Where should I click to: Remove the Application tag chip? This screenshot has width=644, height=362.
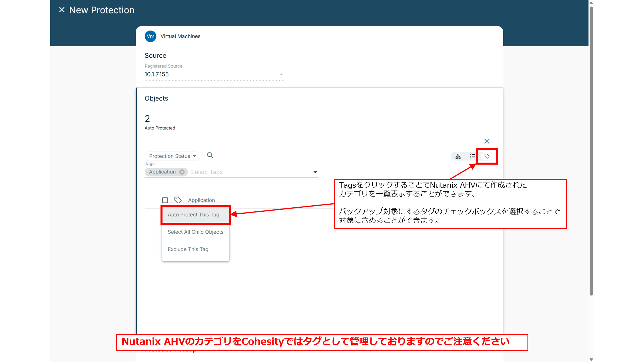(x=182, y=172)
